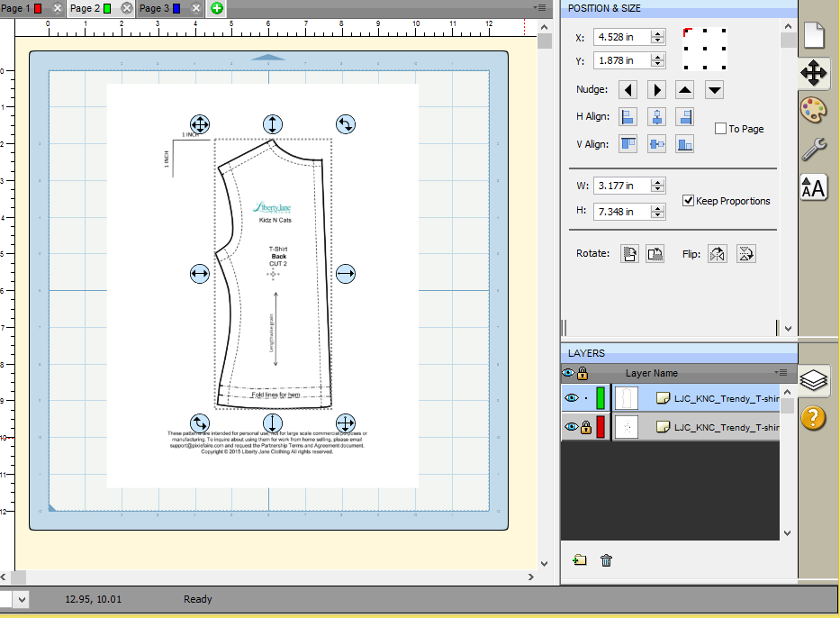The image size is (840, 618).
Task: Add a new page with the green plus
Action: (x=217, y=8)
